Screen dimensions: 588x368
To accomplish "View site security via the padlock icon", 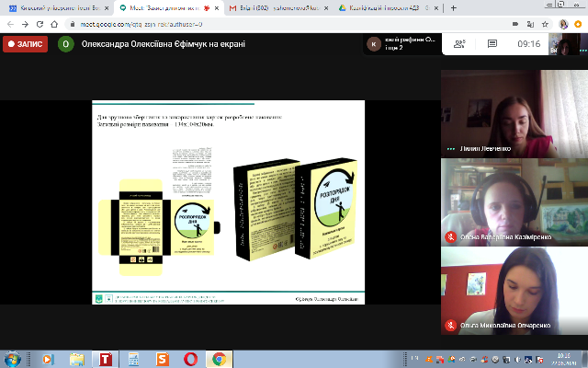I will coord(73,25).
